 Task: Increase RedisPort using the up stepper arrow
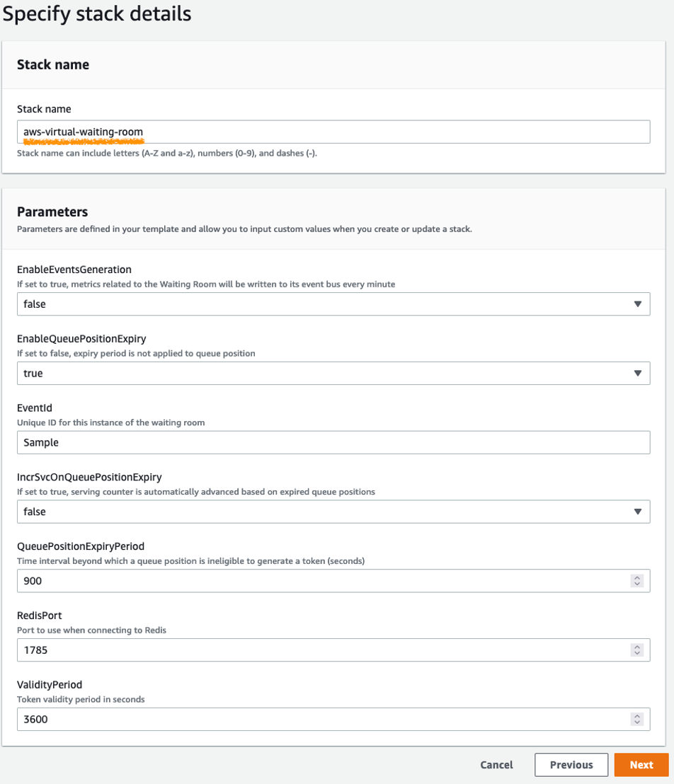pyautogui.click(x=637, y=646)
